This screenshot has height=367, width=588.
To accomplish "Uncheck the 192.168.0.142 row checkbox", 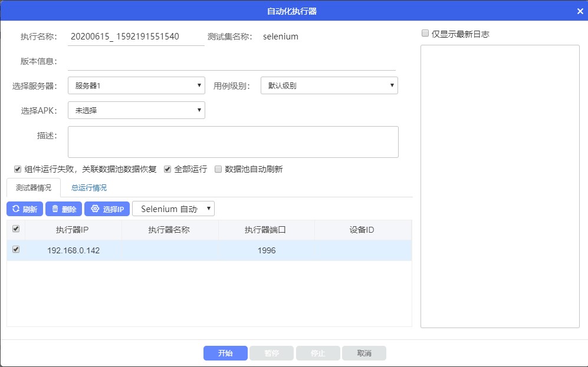I will (16, 250).
